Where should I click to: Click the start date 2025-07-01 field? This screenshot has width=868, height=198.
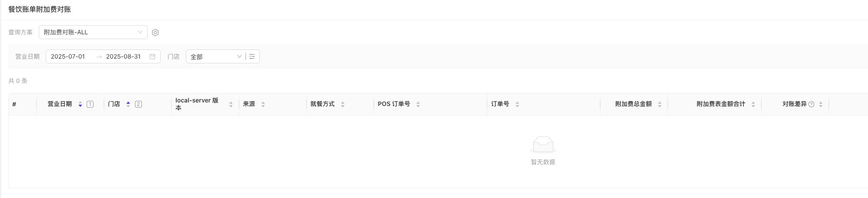[68, 56]
